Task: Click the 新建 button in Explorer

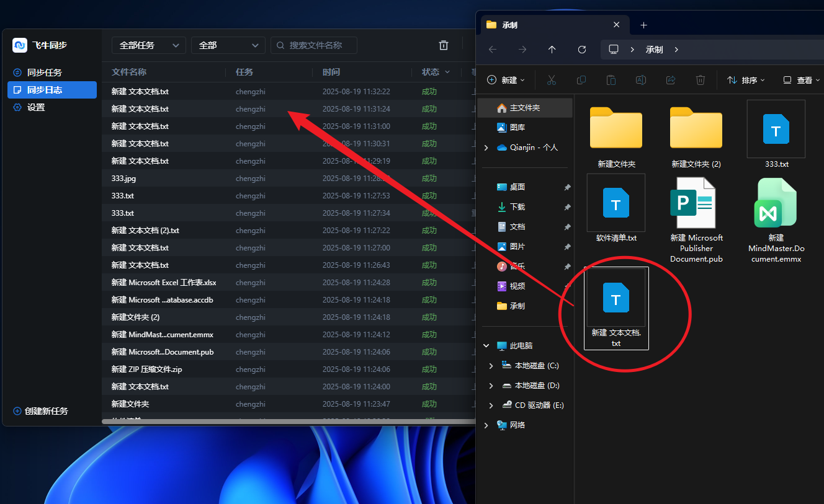Action: coord(506,80)
